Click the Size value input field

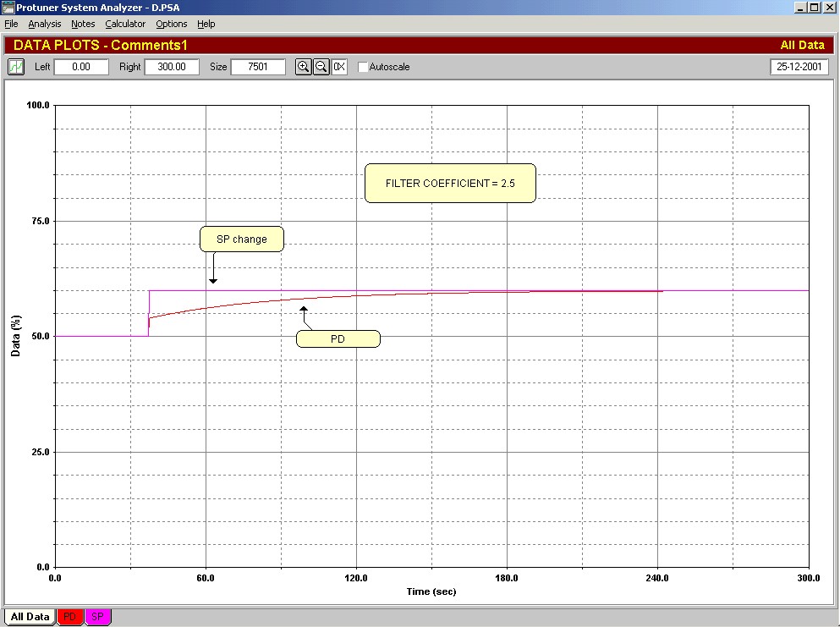(x=258, y=67)
